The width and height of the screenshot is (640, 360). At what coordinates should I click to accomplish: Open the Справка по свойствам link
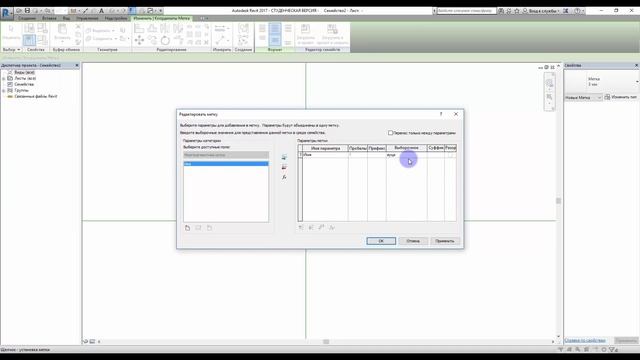pyautogui.click(x=585, y=340)
